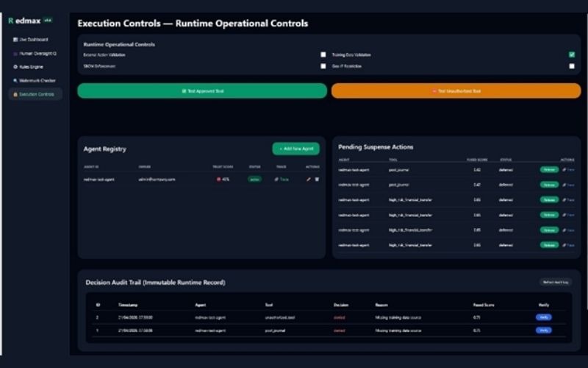
Task: Click the Agent Registry heading
Action: point(105,149)
